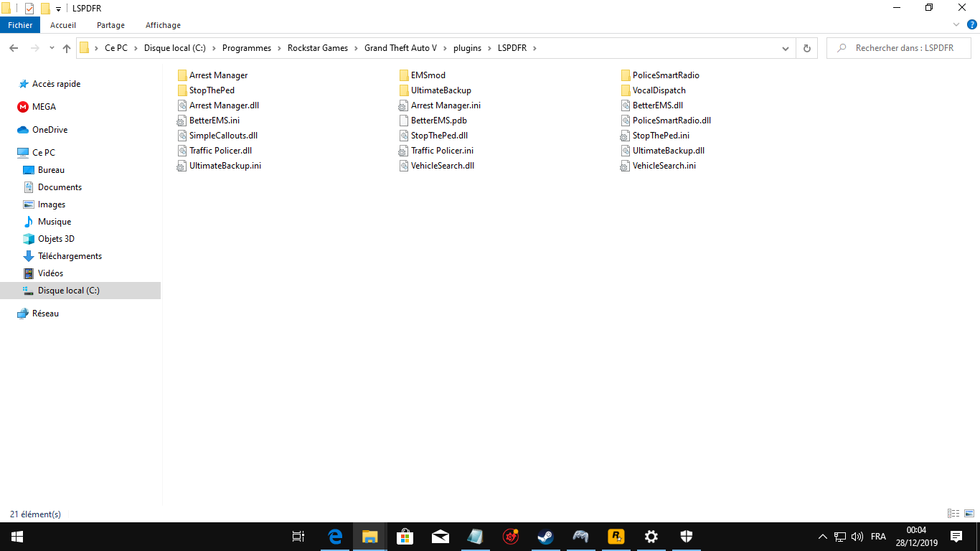This screenshot has height=551, width=980.
Task: Navigate to Rockstar Games in breadcrumb
Action: pyautogui.click(x=318, y=48)
